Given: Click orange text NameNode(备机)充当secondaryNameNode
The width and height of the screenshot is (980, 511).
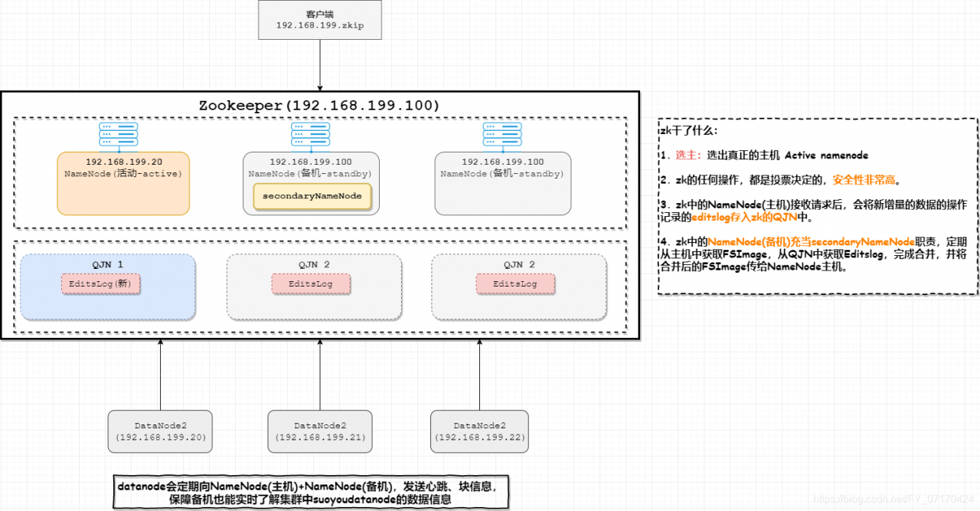Looking at the screenshot, I should (811, 242).
